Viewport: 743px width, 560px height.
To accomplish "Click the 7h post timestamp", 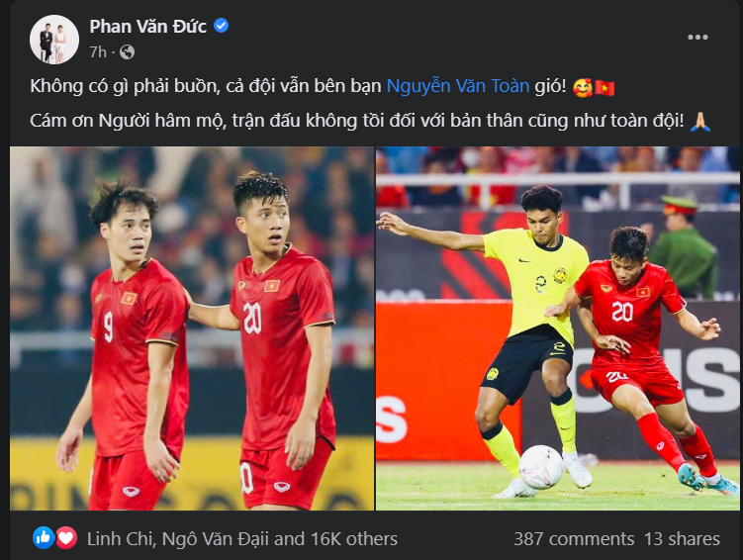I will coord(98,51).
